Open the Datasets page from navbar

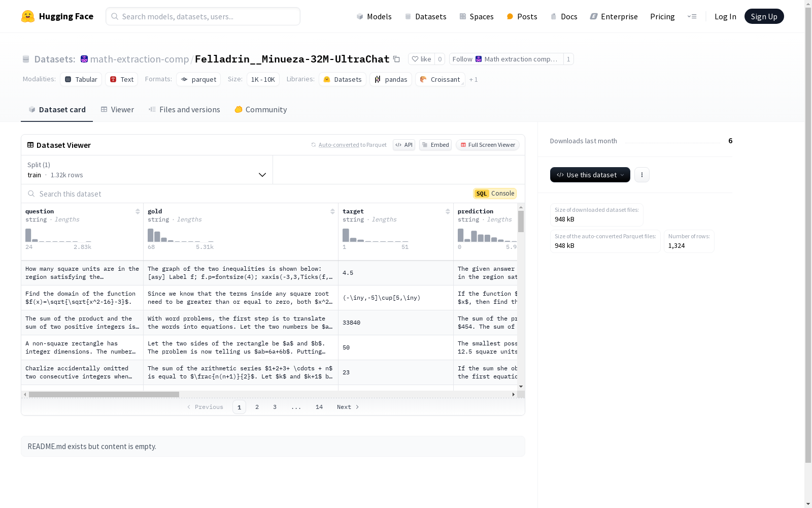[425, 16]
